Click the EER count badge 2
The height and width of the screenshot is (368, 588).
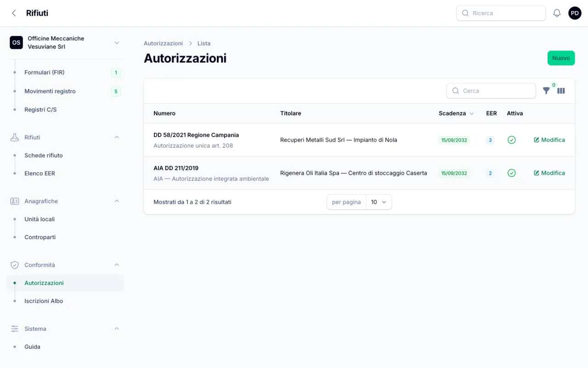pyautogui.click(x=490, y=173)
